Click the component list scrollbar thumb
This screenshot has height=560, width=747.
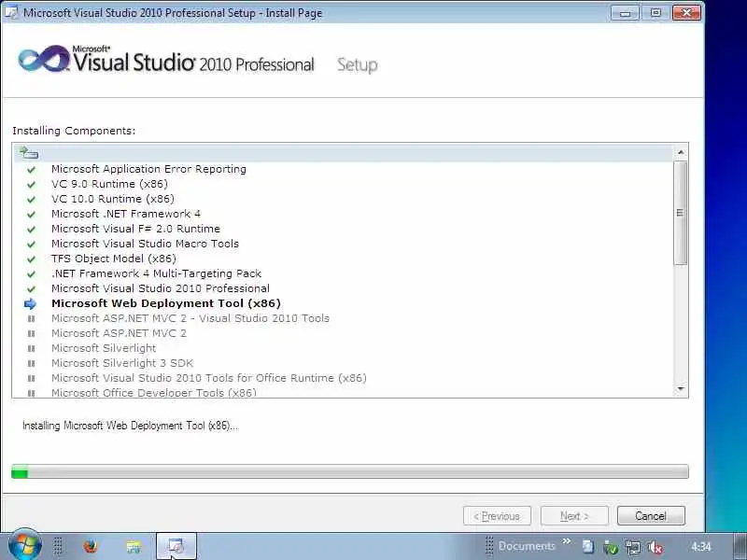681,213
